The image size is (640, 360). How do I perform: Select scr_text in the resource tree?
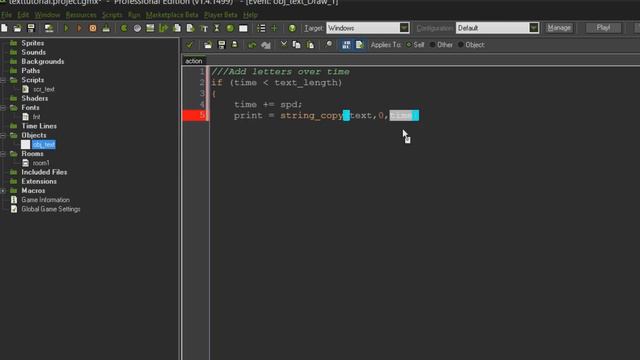(44, 89)
